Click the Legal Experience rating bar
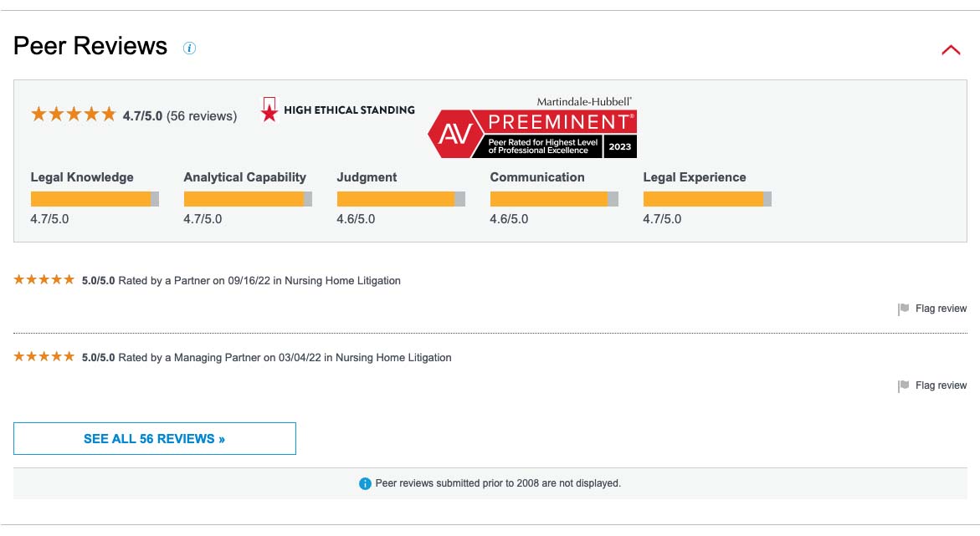This screenshot has height=536, width=980. pos(707,199)
